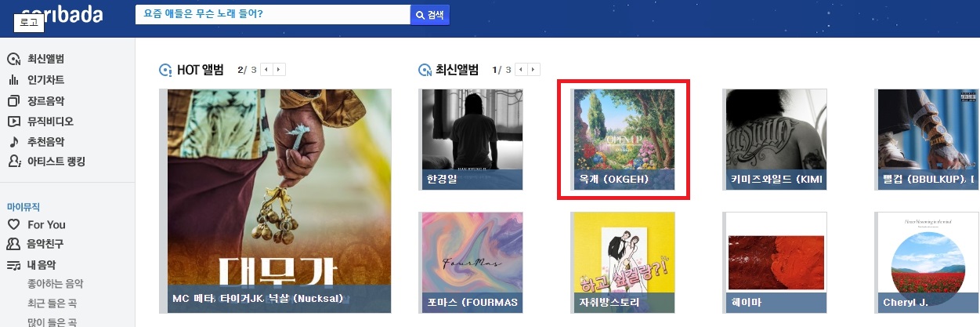Viewport: 980px width, 327px height.
Task: Open the 옥계 (OKGEH) album thumbnail
Action: tap(623, 139)
